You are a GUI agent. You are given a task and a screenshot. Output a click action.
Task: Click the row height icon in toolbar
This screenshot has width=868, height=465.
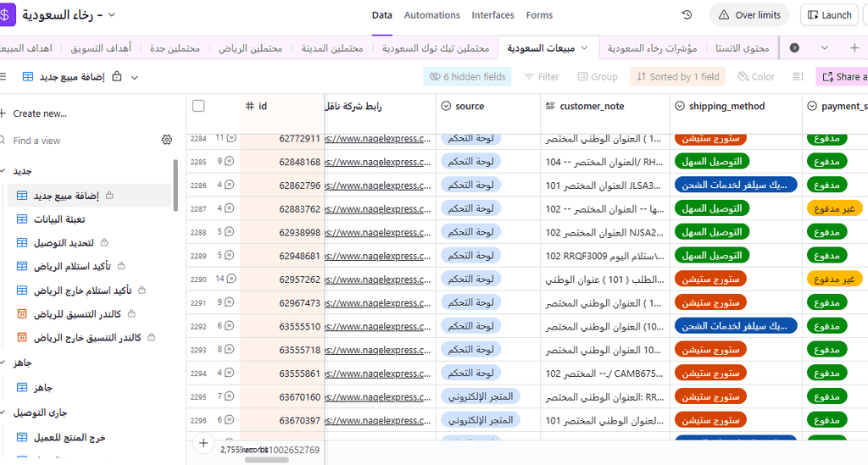tap(798, 77)
